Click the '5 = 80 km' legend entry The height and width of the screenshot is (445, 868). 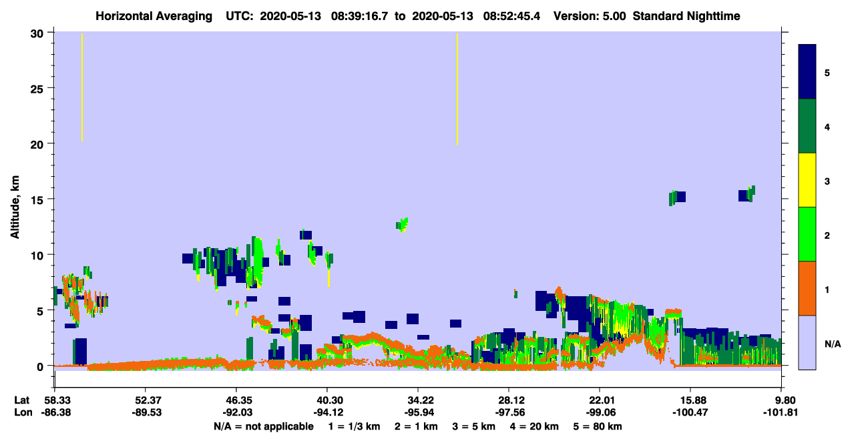[597, 426]
